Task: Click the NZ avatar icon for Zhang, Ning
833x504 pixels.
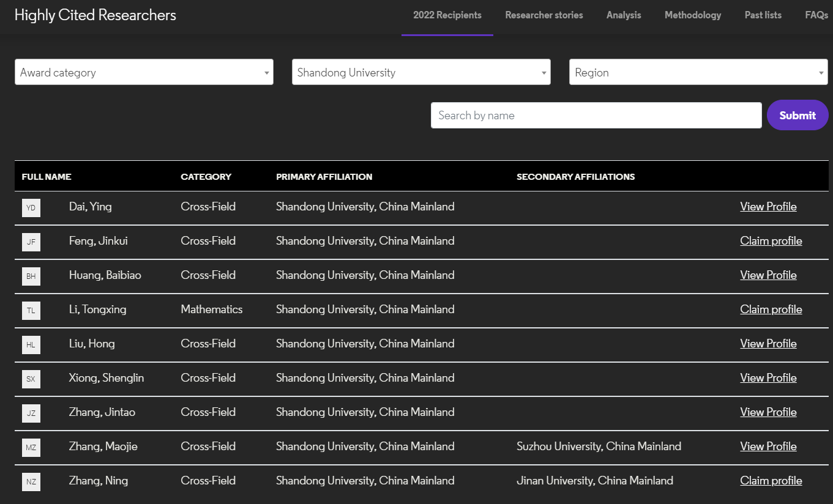Action: pos(31,482)
